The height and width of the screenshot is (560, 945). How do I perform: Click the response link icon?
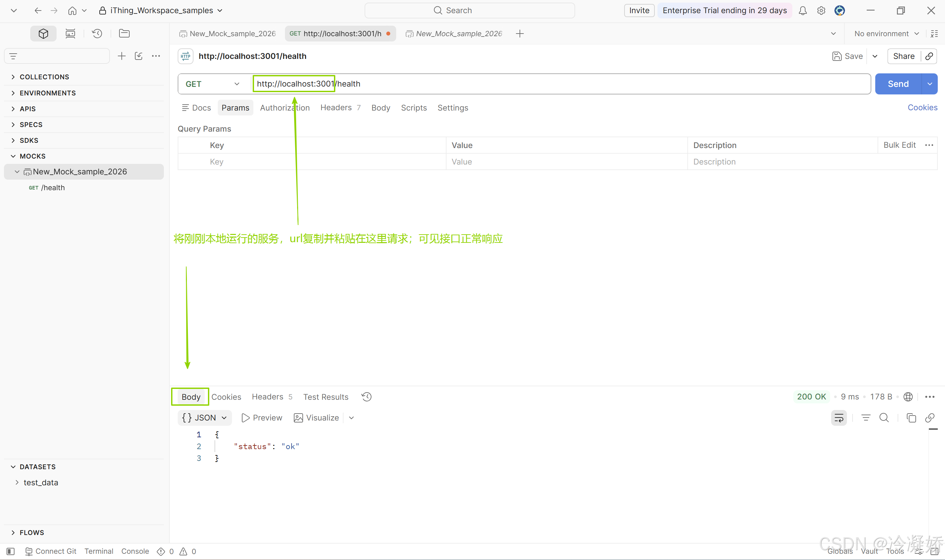click(930, 418)
